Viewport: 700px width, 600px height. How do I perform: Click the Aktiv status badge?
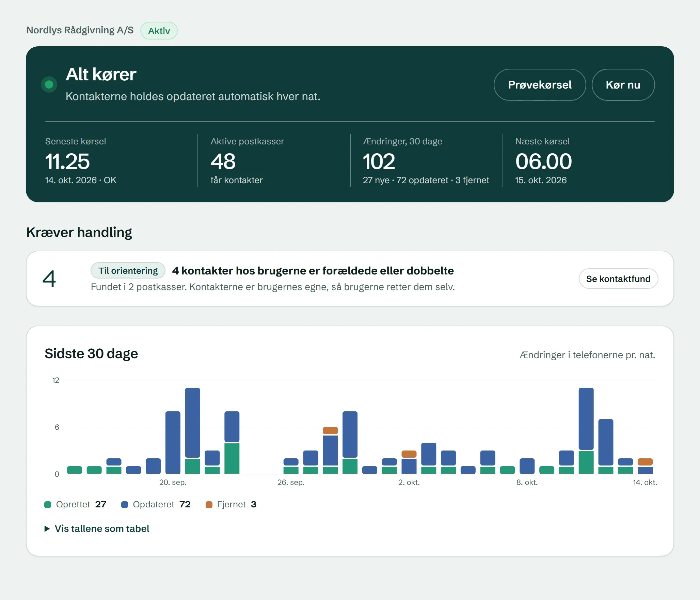point(159,31)
